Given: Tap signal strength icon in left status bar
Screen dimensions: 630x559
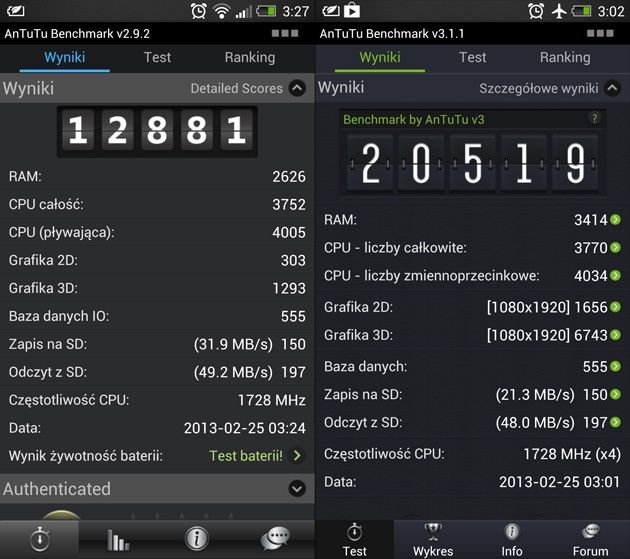Looking at the screenshot, I should point(243,12).
